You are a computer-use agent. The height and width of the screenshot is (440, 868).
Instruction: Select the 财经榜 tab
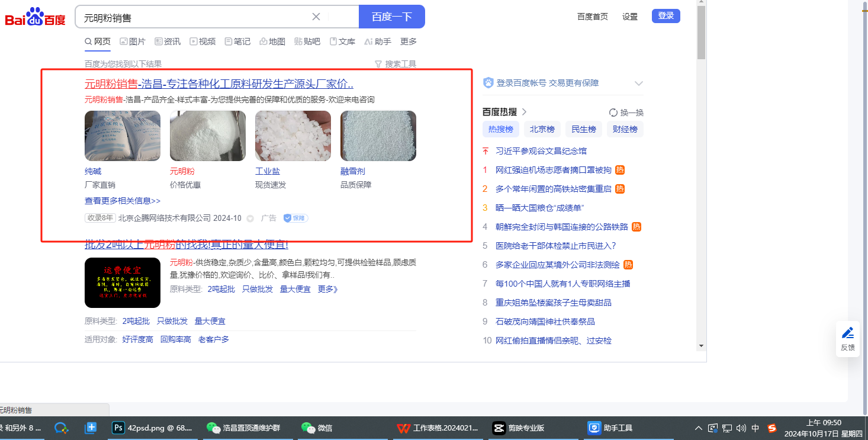click(x=625, y=129)
